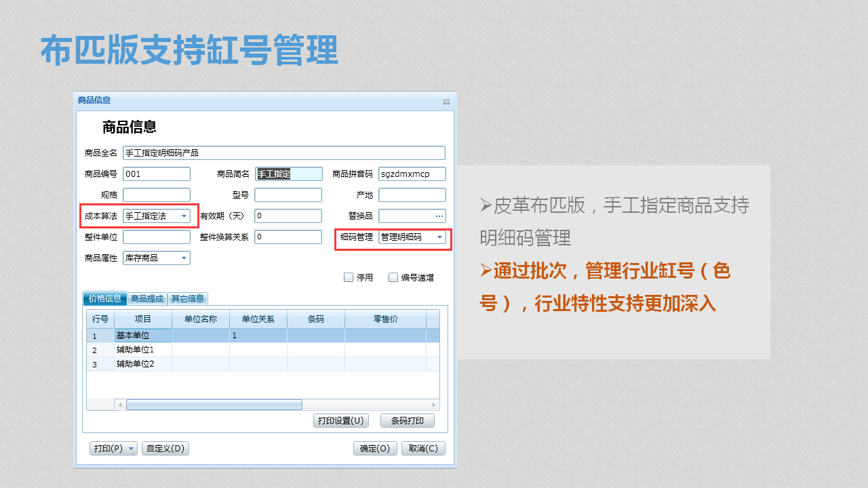Expand the 成本算法 dropdown
868x488 pixels.
184,216
